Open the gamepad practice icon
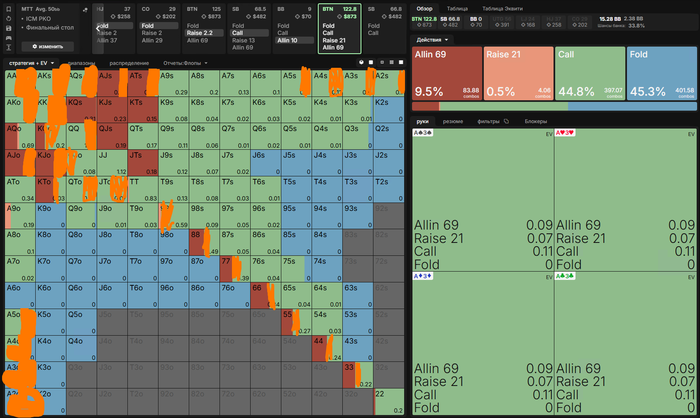Viewport: 700px width, 418px height. [x=8, y=38]
